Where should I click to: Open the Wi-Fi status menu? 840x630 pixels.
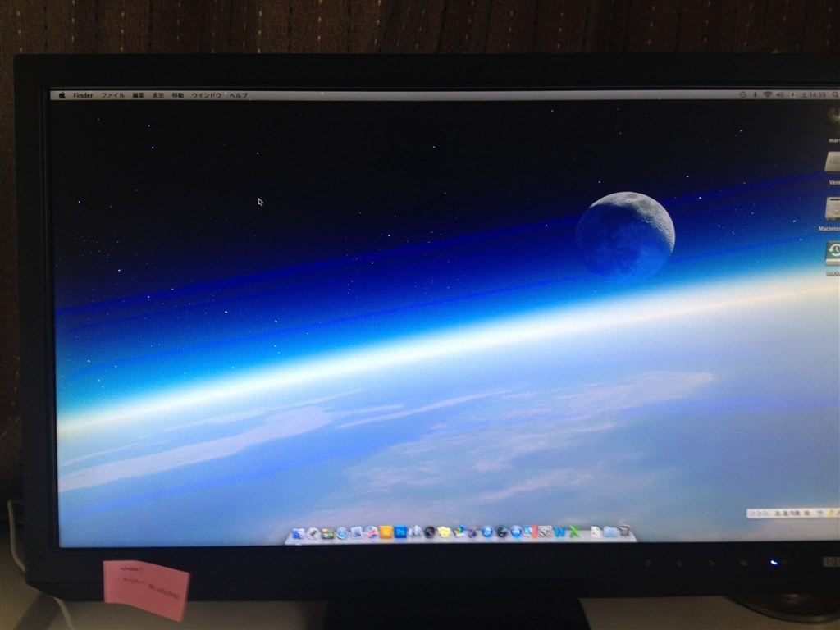pyautogui.click(x=768, y=95)
